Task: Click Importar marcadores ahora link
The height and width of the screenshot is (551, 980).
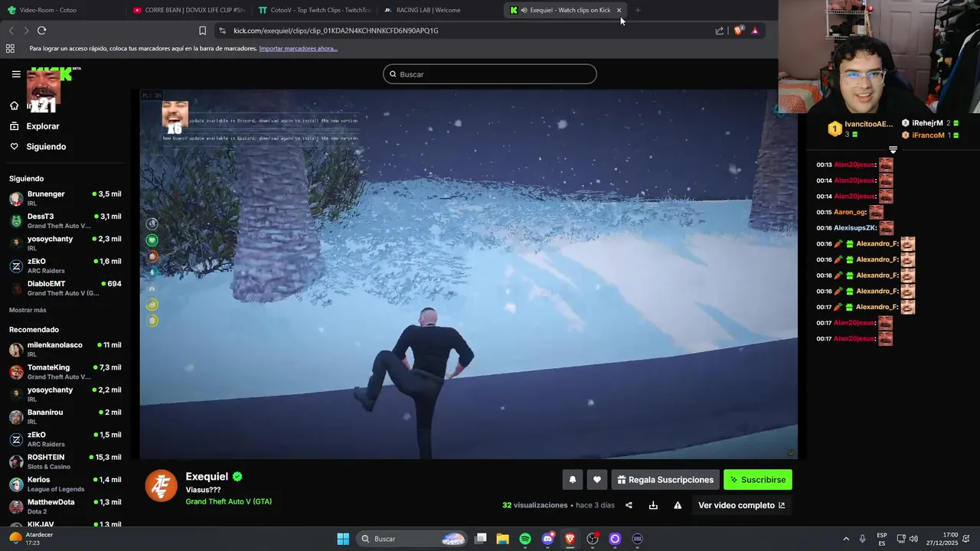Action: pos(298,48)
